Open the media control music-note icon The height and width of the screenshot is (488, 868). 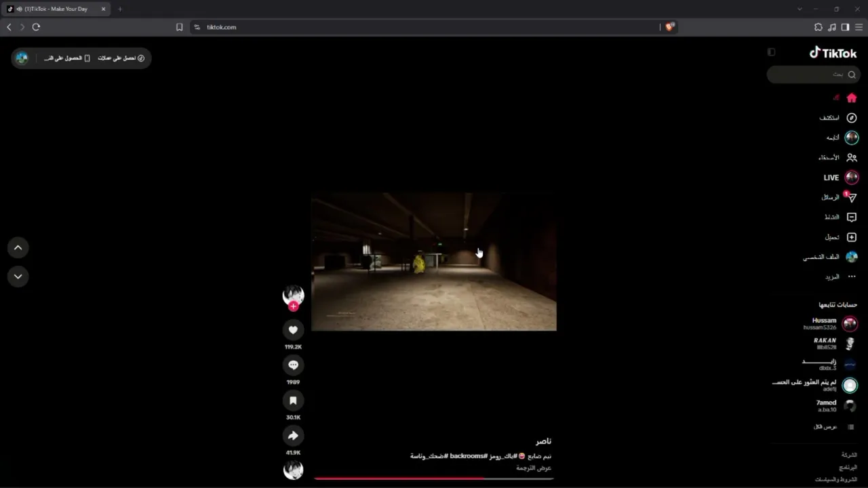tap(832, 27)
